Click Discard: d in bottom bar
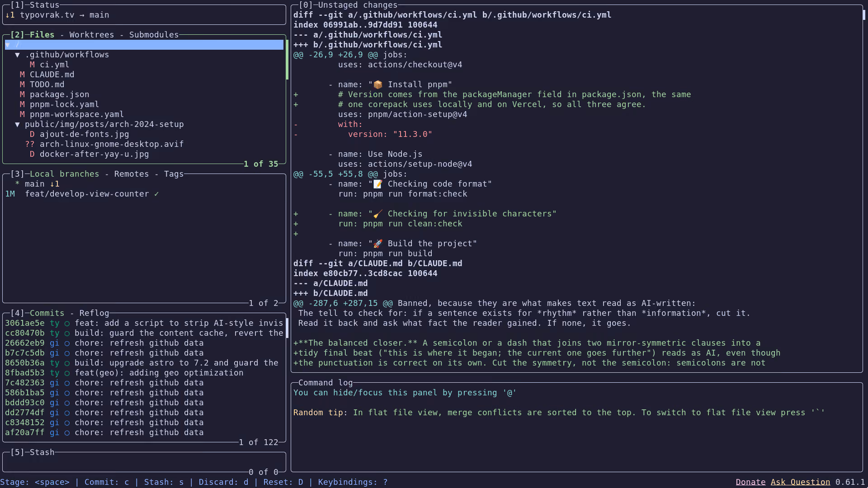 click(224, 482)
